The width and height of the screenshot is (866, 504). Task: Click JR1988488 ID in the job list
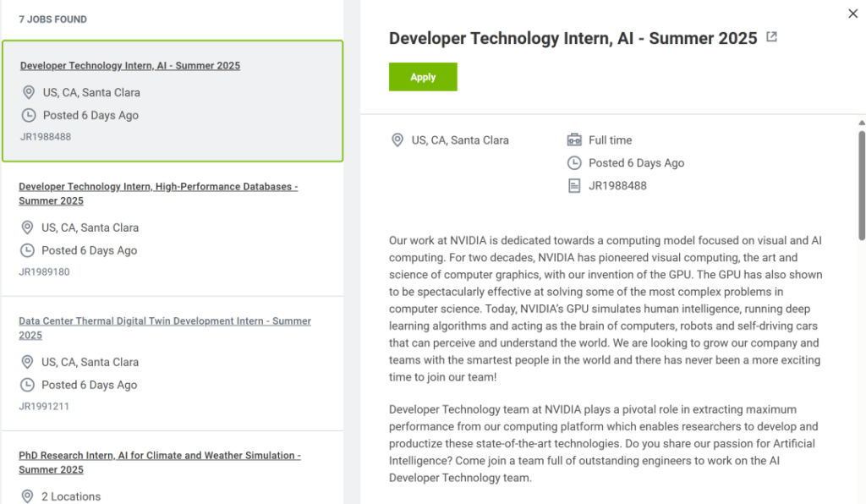46,137
